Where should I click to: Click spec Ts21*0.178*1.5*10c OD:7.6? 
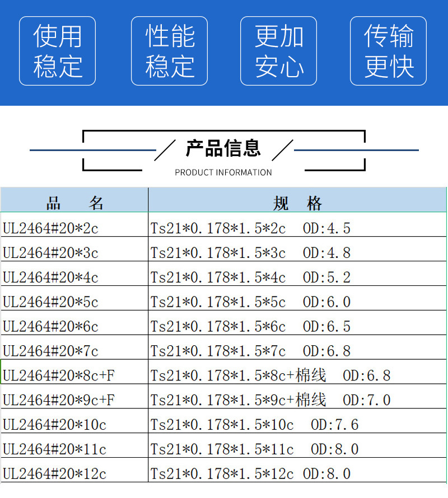297,421
